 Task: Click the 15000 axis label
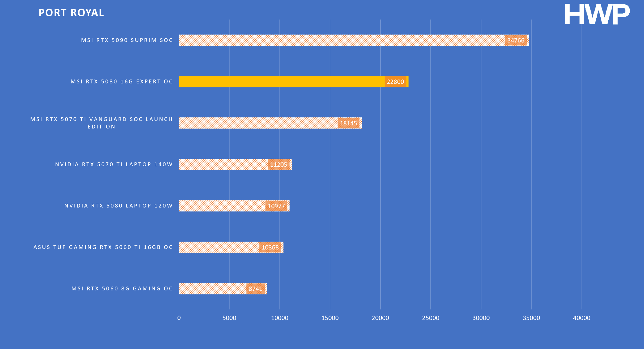[x=330, y=318]
